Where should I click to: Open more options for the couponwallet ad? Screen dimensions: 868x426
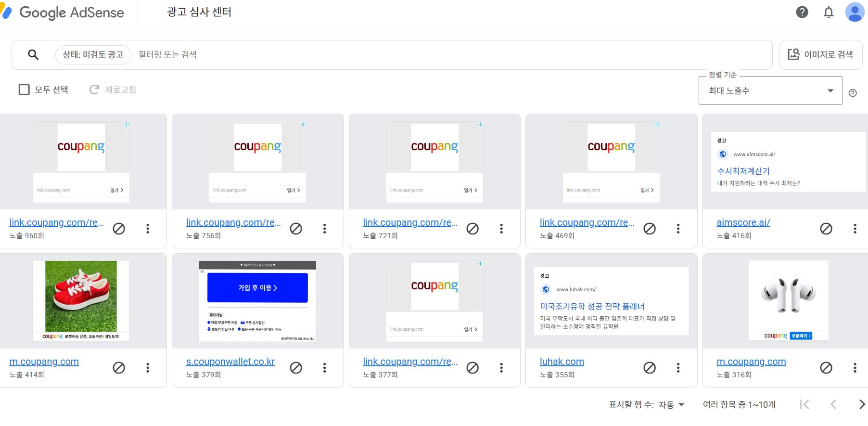tap(325, 368)
